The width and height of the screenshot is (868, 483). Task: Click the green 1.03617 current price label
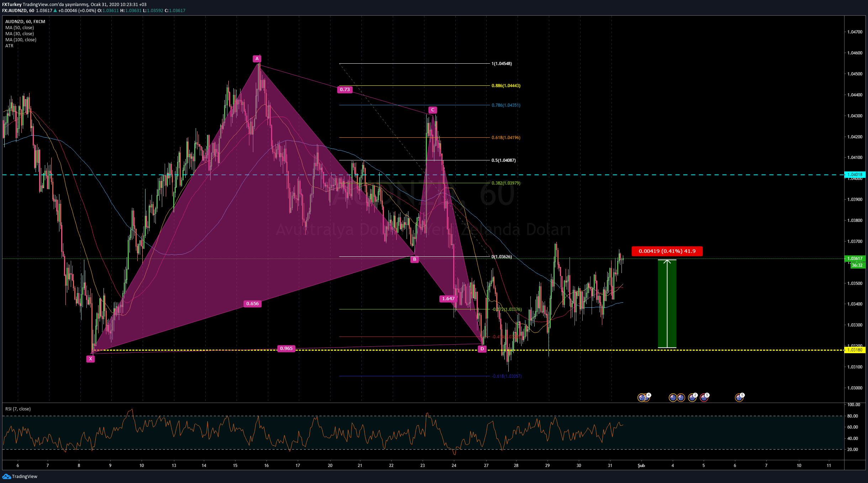pyautogui.click(x=855, y=259)
